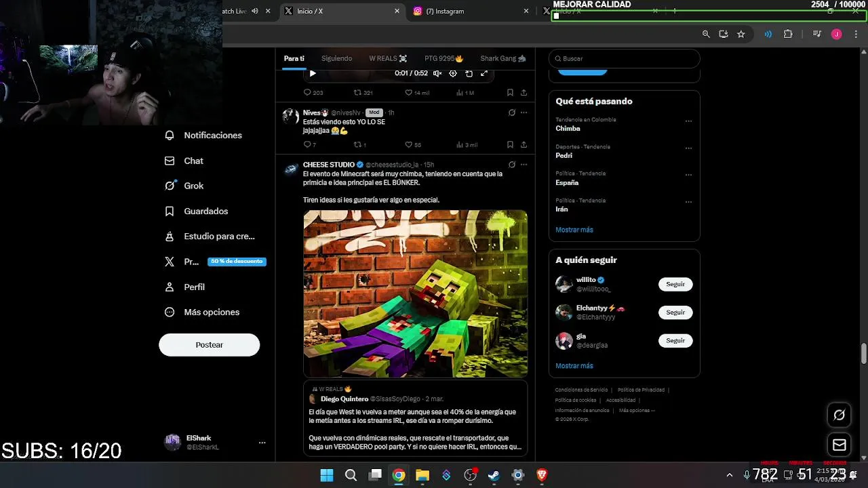Go to Perfil in the sidebar
The image size is (868, 488).
185,287
